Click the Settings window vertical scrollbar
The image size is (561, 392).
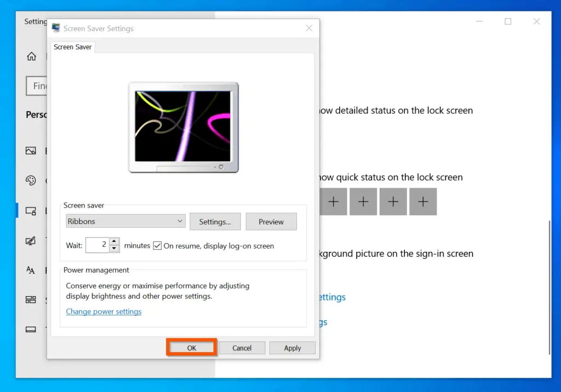click(x=549, y=285)
